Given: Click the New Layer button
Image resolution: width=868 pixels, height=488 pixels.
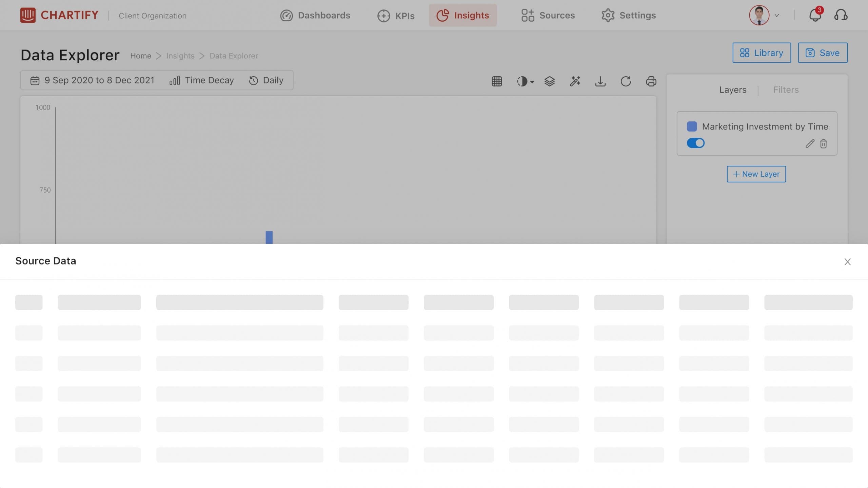Looking at the screenshot, I should [x=756, y=174].
